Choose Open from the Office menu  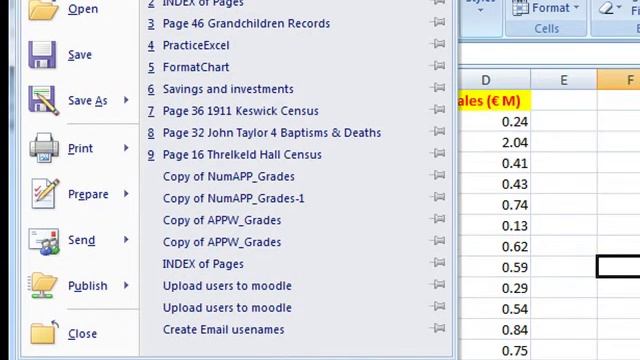pyautogui.click(x=83, y=9)
